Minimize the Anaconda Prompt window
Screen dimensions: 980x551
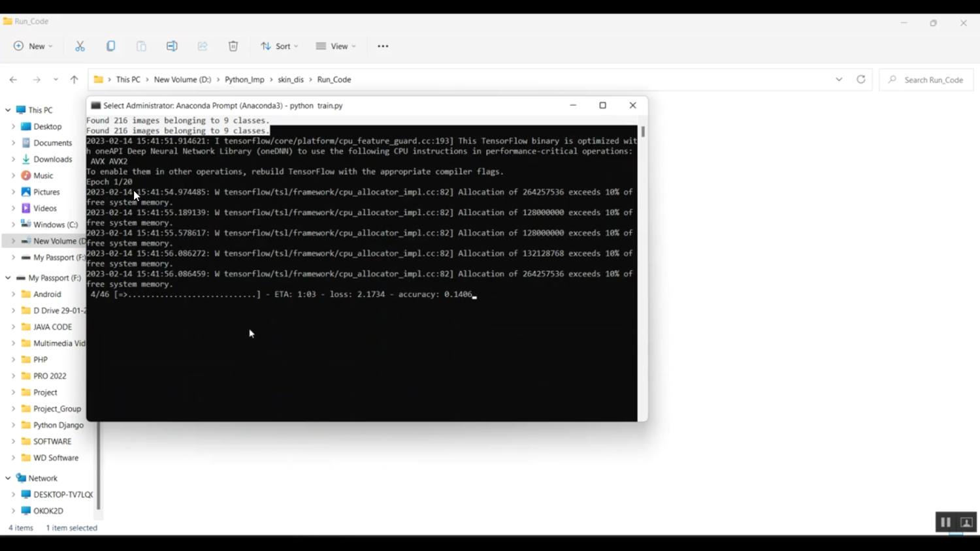click(573, 105)
